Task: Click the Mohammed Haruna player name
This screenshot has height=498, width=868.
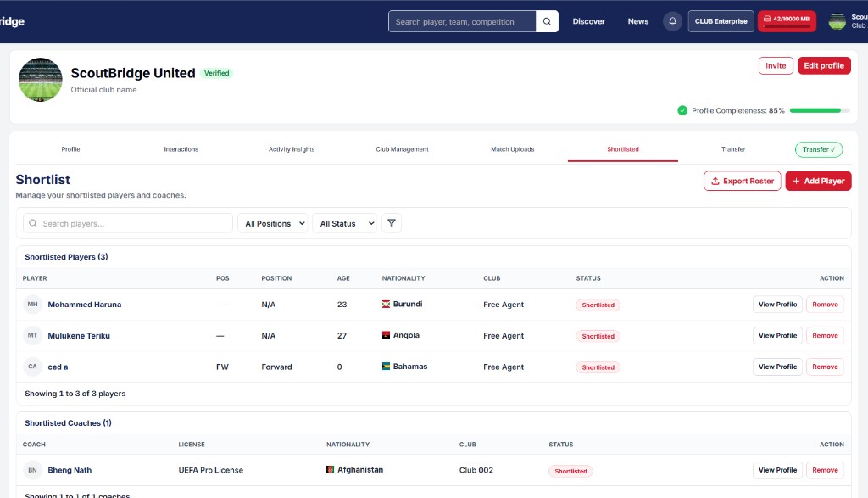Action: pyautogui.click(x=84, y=304)
